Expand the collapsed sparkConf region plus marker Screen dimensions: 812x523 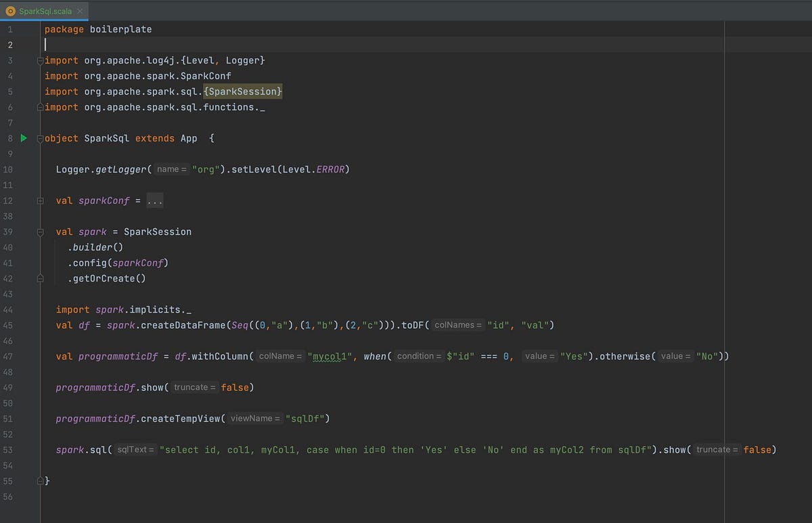40,200
